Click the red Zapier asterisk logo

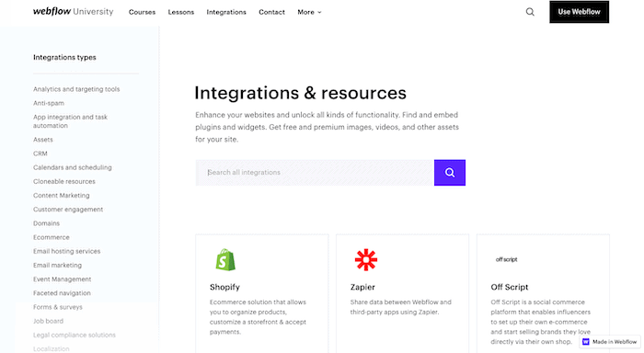pyautogui.click(x=366, y=259)
